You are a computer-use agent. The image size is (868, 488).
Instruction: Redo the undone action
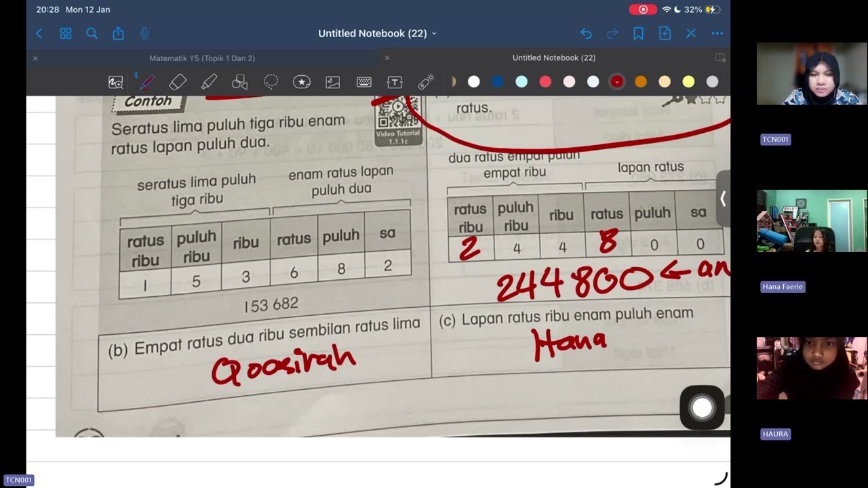(612, 33)
